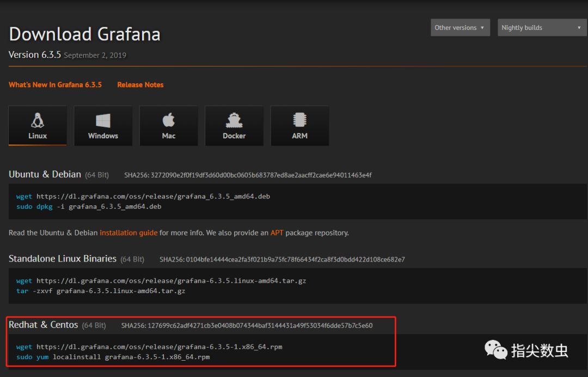
Task: Follow the installation guide link
Action: 128,233
